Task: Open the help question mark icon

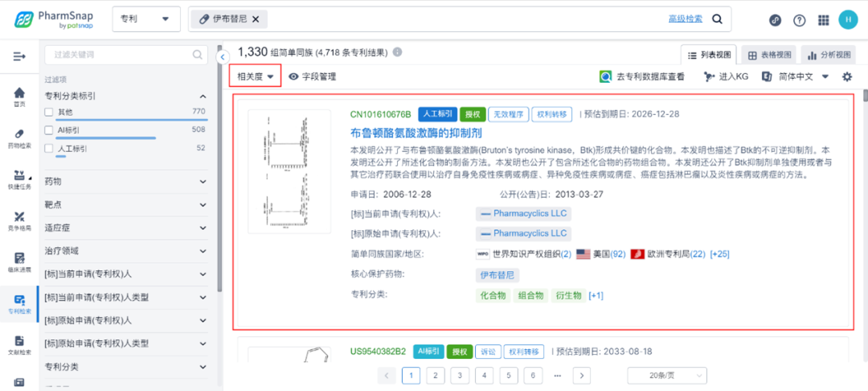Action: point(800,20)
